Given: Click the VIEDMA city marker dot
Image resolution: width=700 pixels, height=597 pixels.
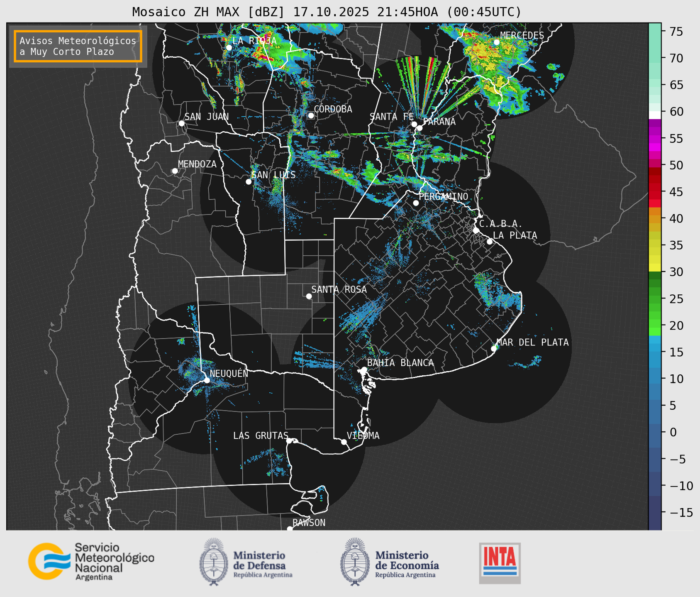Looking at the screenshot, I should coord(344,442).
